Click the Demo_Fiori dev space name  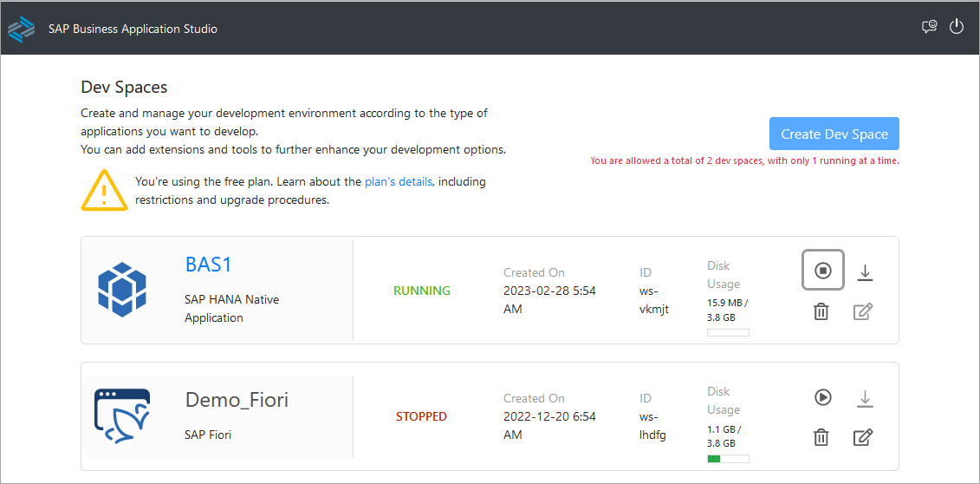tap(237, 400)
